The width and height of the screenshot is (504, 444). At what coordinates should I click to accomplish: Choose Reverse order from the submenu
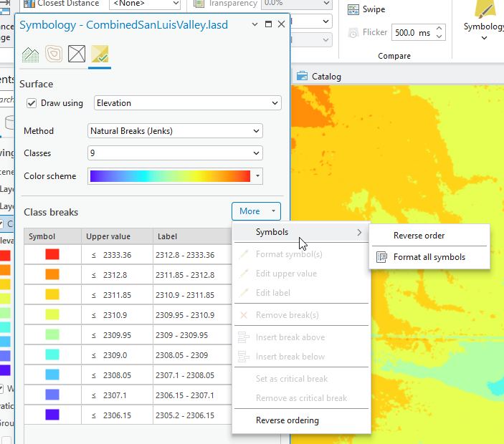pos(419,236)
